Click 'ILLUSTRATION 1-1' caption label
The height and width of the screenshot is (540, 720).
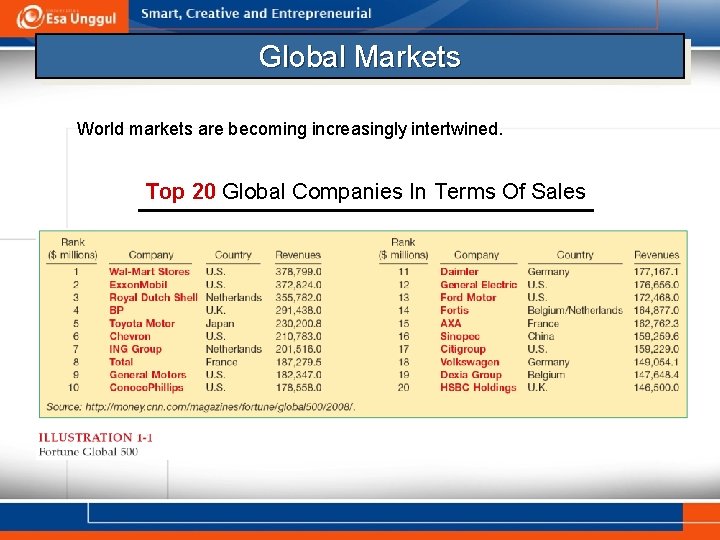click(x=96, y=437)
